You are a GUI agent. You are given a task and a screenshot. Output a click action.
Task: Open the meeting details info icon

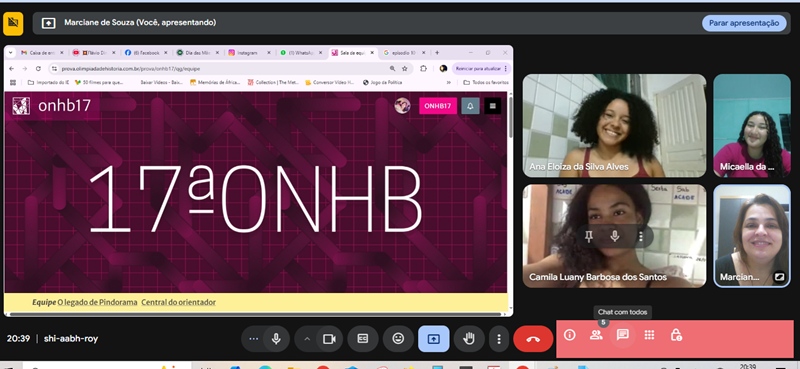(569, 335)
